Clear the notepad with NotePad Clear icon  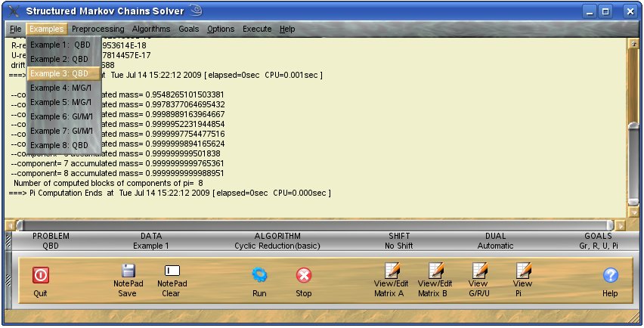pos(172,271)
